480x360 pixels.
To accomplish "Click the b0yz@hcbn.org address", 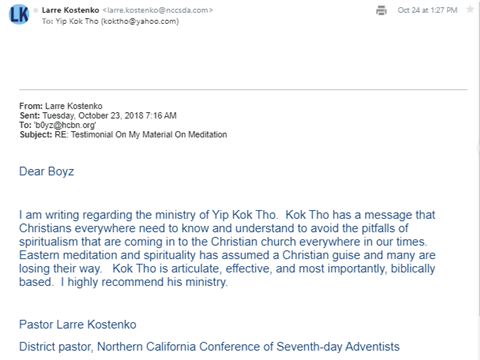I will tap(65, 125).
